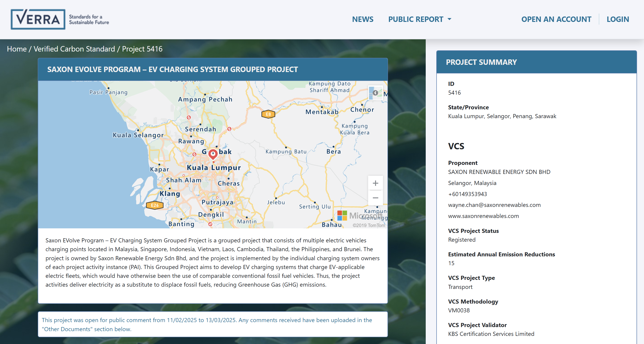Select proponent name SAXON RENEWABLE ENERGY SDN BHD
644x344 pixels.
pyautogui.click(x=499, y=172)
